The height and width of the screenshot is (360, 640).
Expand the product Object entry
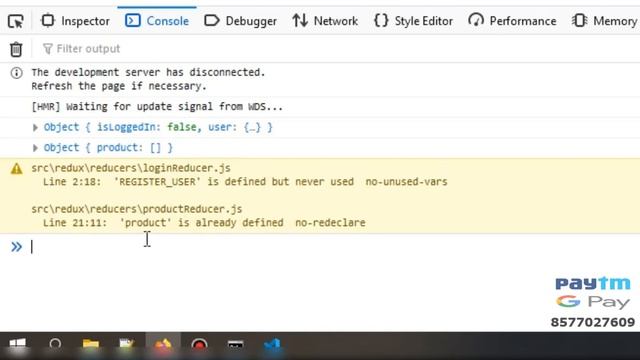[35, 148]
